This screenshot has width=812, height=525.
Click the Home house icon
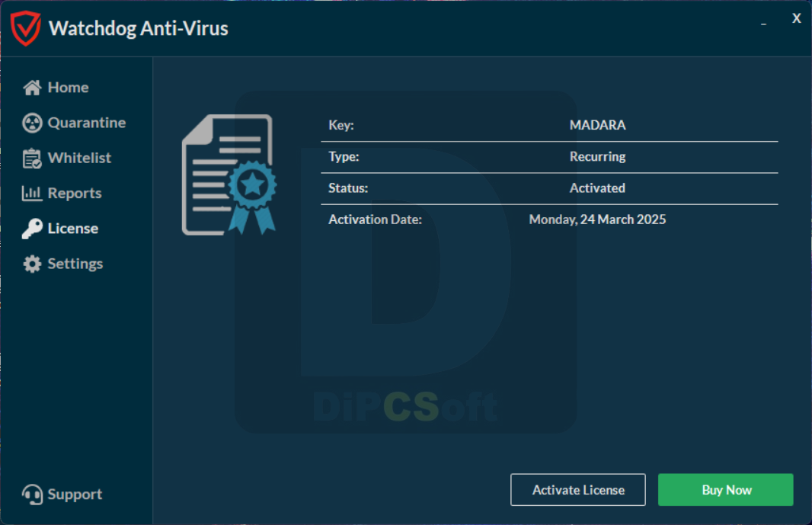coord(32,88)
